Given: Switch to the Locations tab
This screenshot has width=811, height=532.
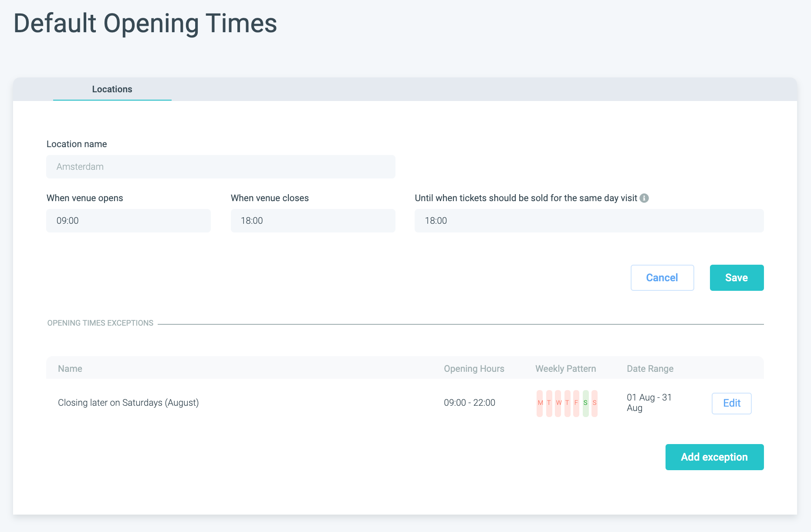Looking at the screenshot, I should (112, 89).
